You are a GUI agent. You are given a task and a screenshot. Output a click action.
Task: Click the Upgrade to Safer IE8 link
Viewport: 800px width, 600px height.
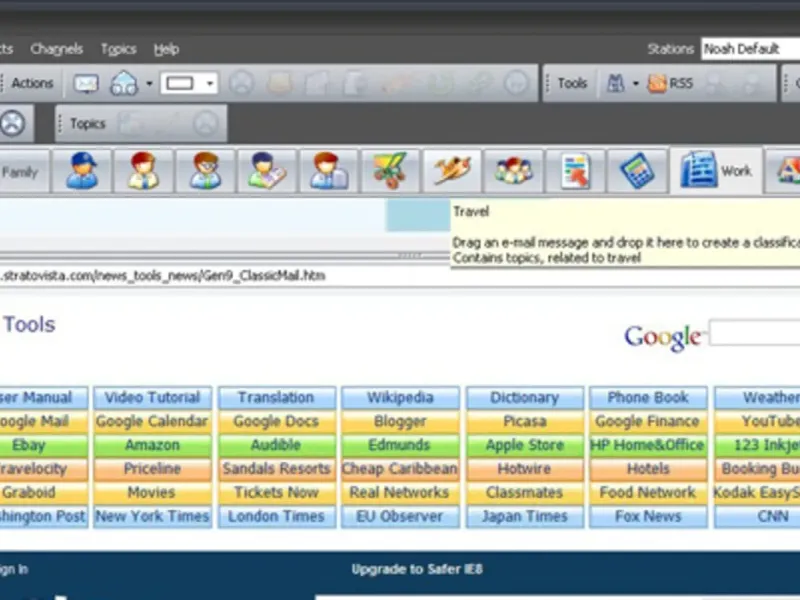coord(417,569)
